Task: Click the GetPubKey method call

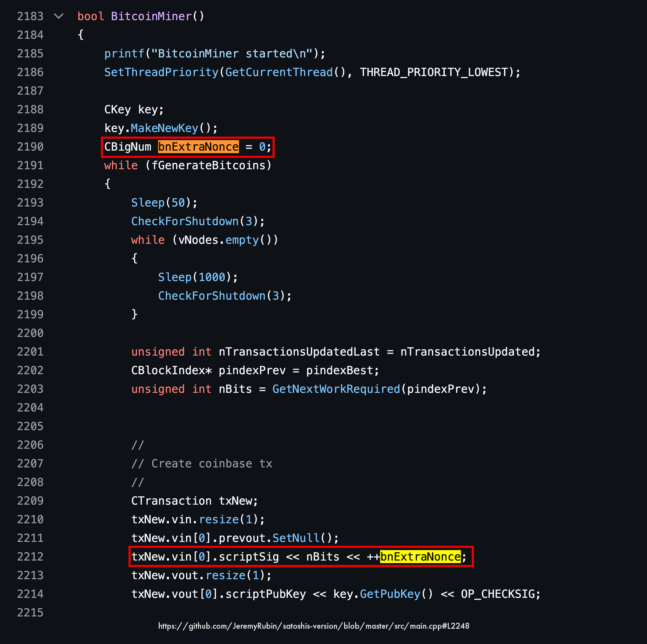Action: [x=390, y=594]
